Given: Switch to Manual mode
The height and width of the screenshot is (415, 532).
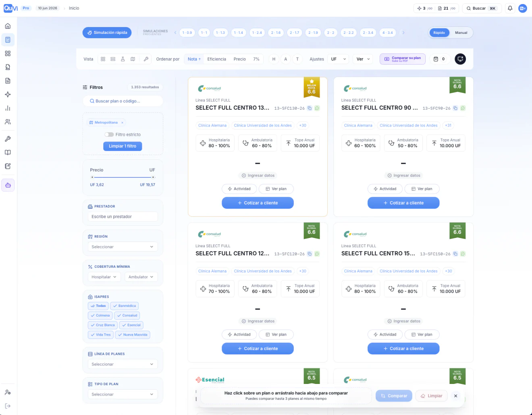Looking at the screenshot, I should [461, 33].
